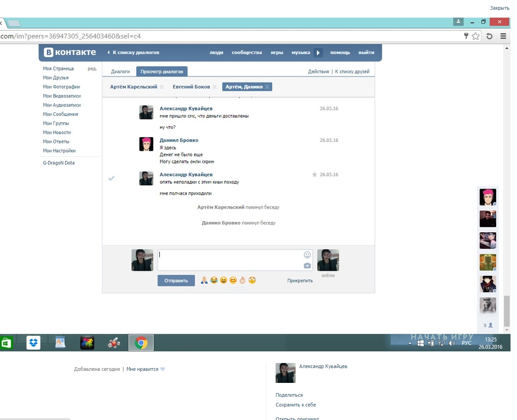Open the Евгений Боков conversation tab
The height and width of the screenshot is (420, 517).
pos(191,87)
